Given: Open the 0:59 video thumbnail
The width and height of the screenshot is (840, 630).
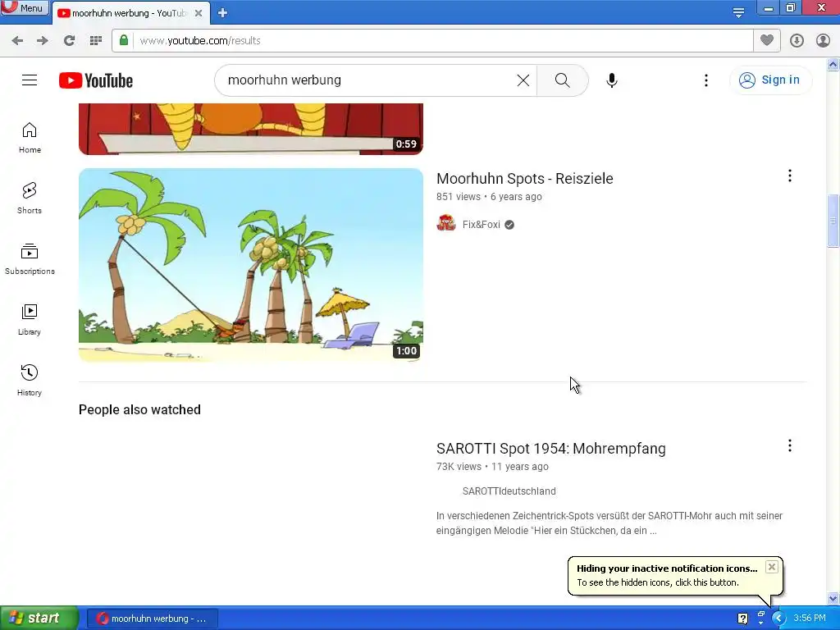Looking at the screenshot, I should (251, 129).
